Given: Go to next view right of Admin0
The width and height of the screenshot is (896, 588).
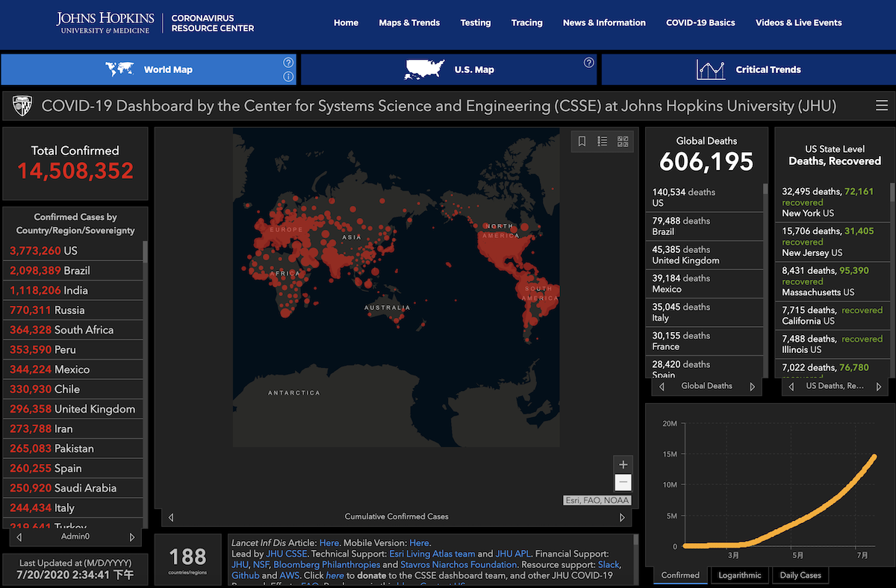Looking at the screenshot, I should click(132, 537).
